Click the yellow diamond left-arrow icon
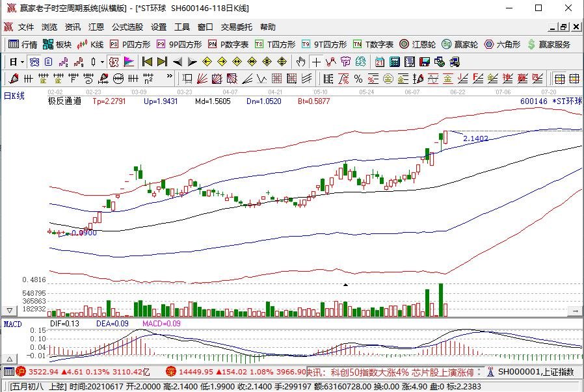584x392 pixels. click(207, 62)
